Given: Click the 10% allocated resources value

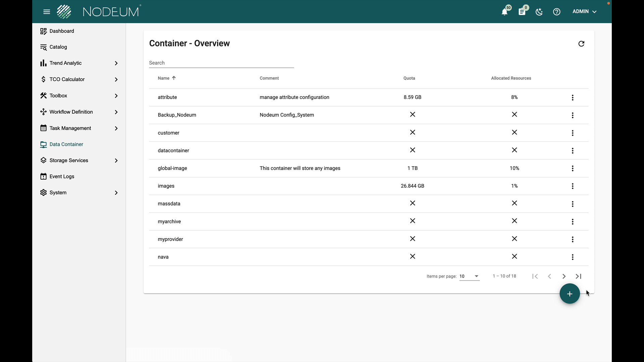Looking at the screenshot, I should point(514,168).
